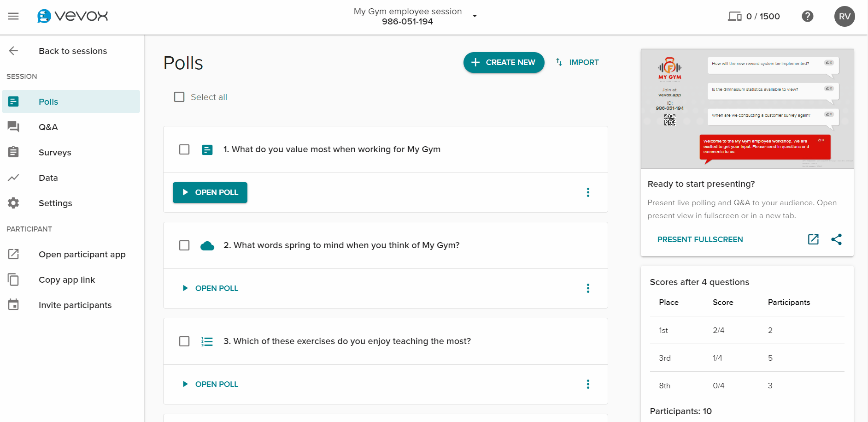Open the share icon beside Present Fullscreen
Viewport: 868px width, 422px height.
tap(837, 239)
